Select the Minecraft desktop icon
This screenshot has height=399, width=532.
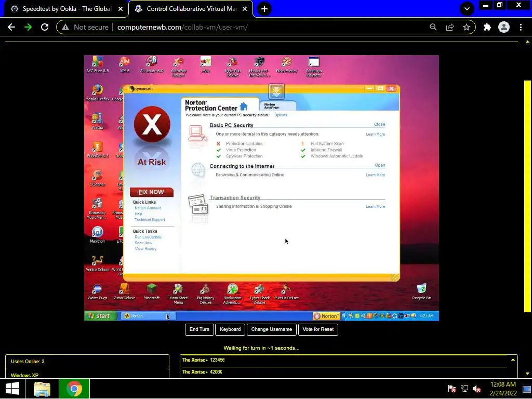pyautogui.click(x=151, y=292)
